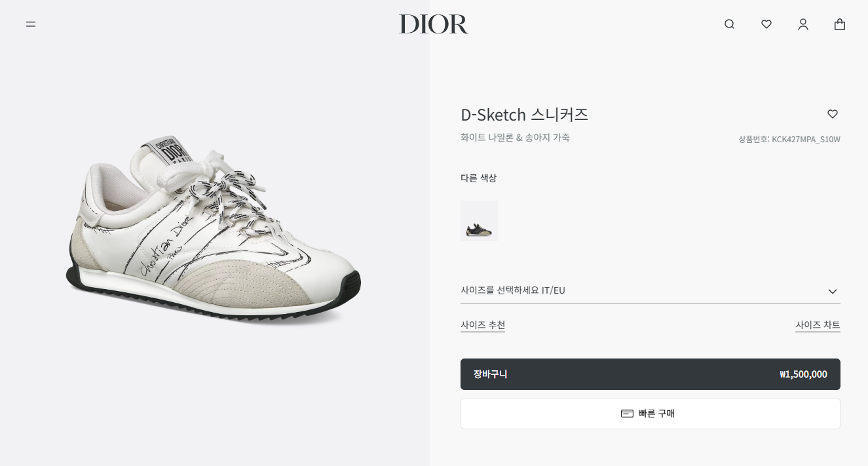
Task: Open the wishlist heart in header
Action: (x=766, y=24)
